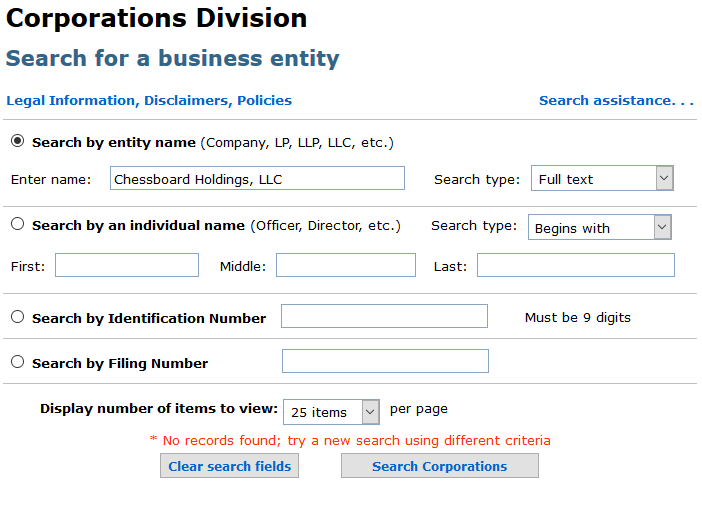Click the Enter name field with Chessboard Holdings

tap(257, 178)
